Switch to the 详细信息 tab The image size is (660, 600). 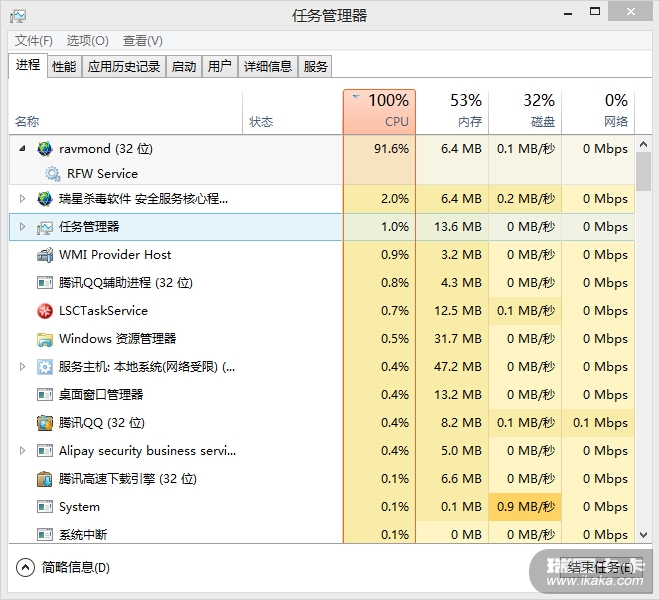(x=268, y=67)
